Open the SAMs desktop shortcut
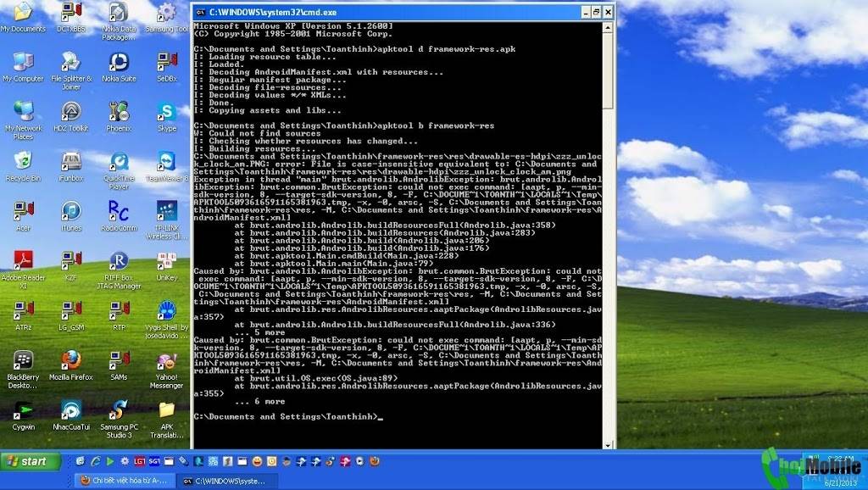The width and height of the screenshot is (868, 490). (x=119, y=366)
